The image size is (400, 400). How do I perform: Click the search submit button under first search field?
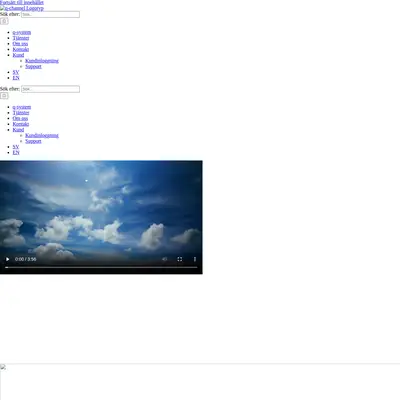coord(4,21)
